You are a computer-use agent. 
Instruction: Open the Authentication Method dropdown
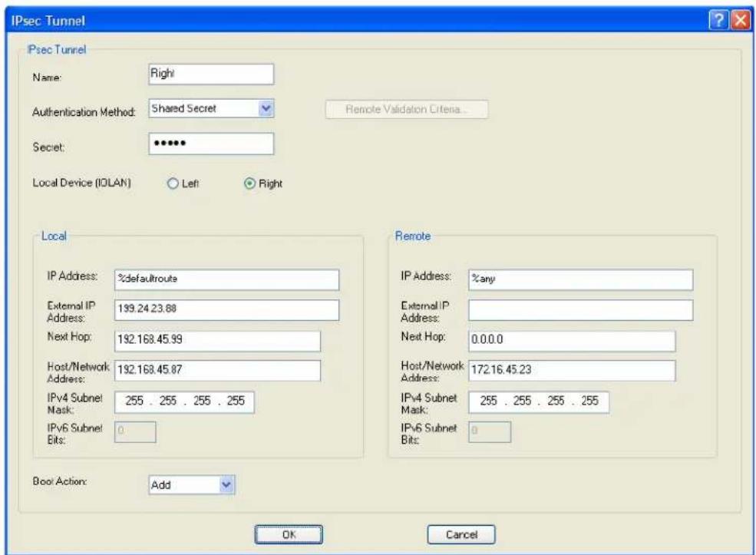click(x=266, y=109)
